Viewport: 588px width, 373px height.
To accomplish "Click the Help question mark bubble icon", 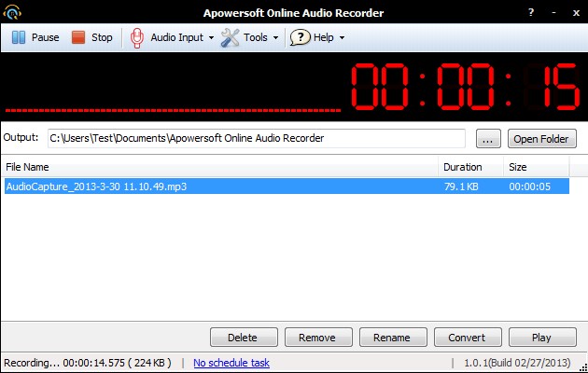I will click(300, 37).
